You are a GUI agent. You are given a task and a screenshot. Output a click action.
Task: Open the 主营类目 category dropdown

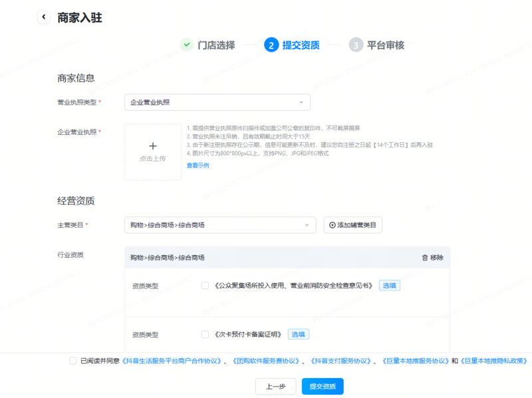(x=219, y=225)
